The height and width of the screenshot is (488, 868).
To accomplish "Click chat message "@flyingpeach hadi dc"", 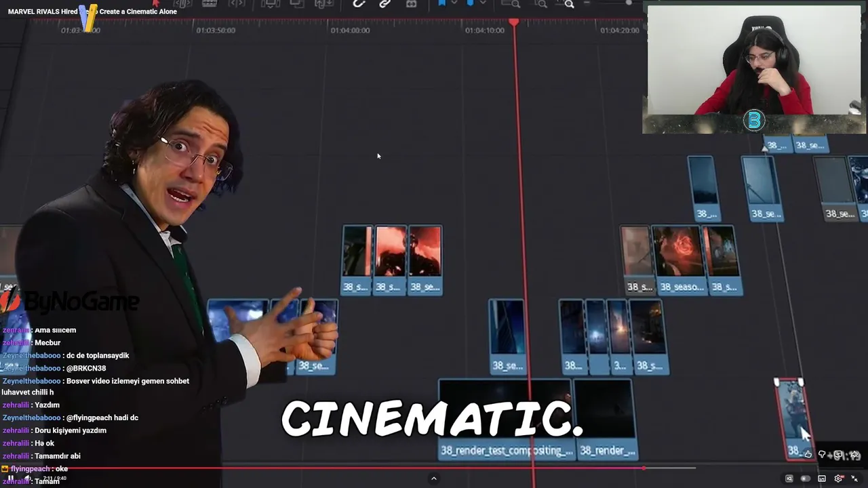I will click(102, 418).
